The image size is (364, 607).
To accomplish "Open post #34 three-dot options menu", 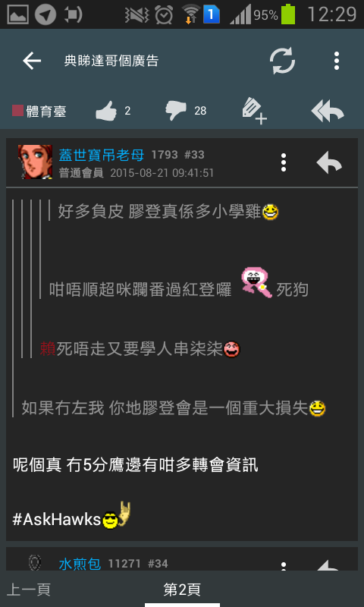I will pyautogui.click(x=284, y=566).
